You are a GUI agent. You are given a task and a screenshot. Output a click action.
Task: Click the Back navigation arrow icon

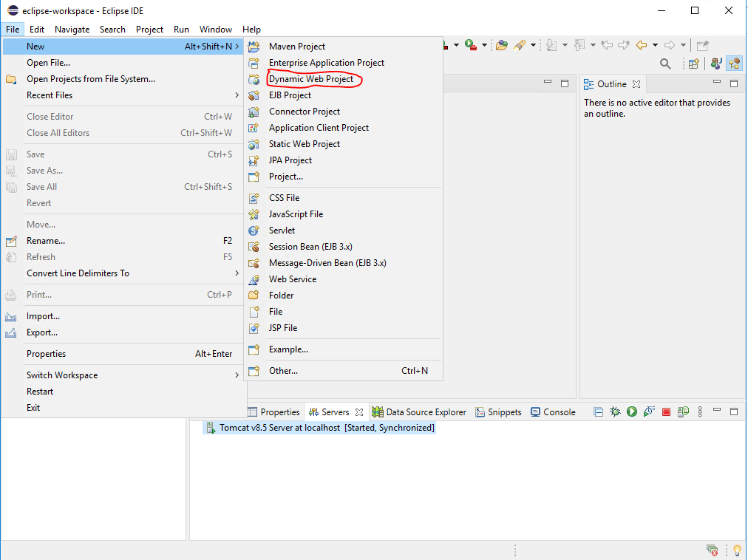(x=642, y=45)
